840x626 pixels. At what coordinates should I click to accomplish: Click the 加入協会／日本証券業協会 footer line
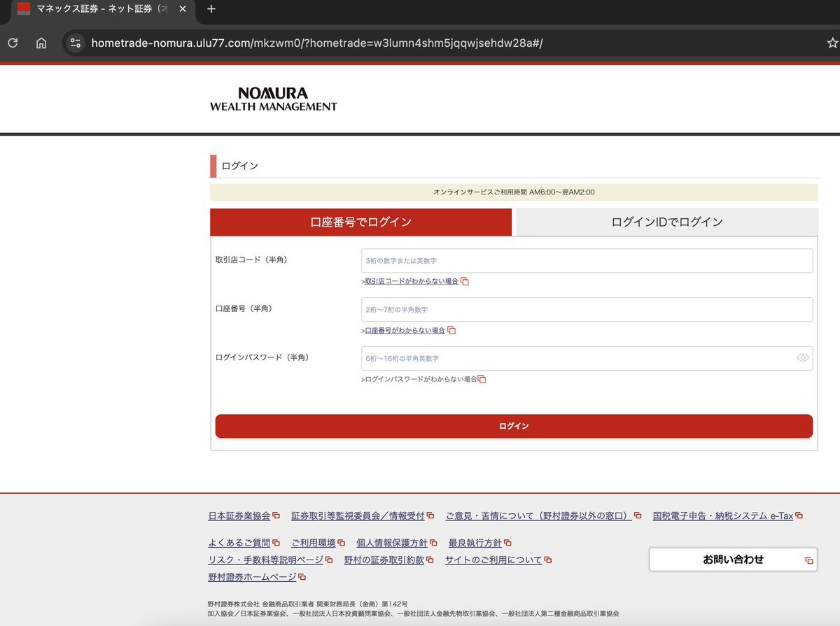coord(413,613)
